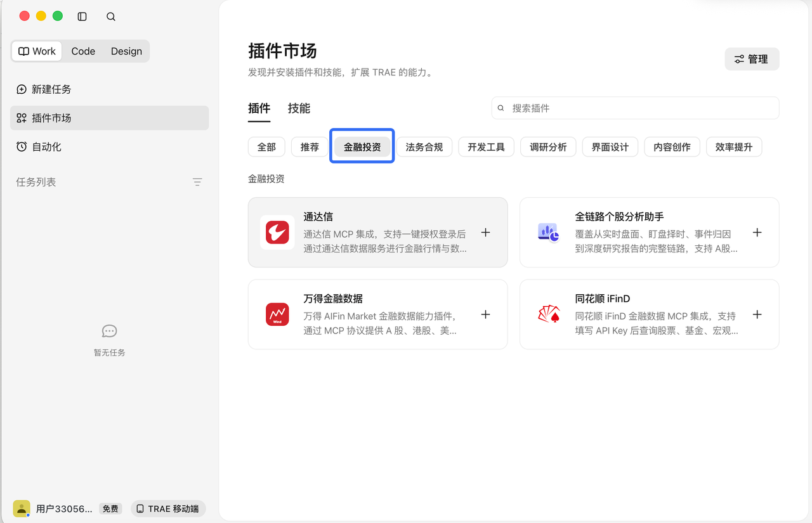Filter plugins by 全部 category

pyautogui.click(x=266, y=147)
